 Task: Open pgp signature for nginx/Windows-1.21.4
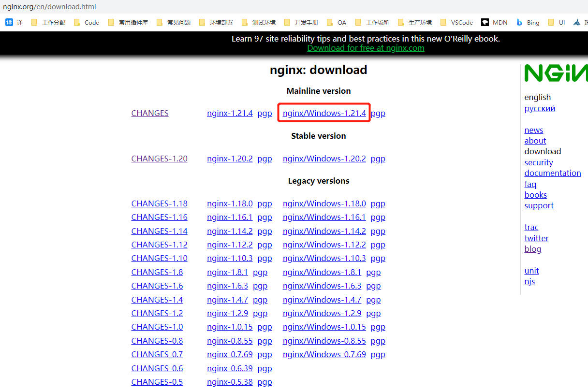[x=378, y=114]
